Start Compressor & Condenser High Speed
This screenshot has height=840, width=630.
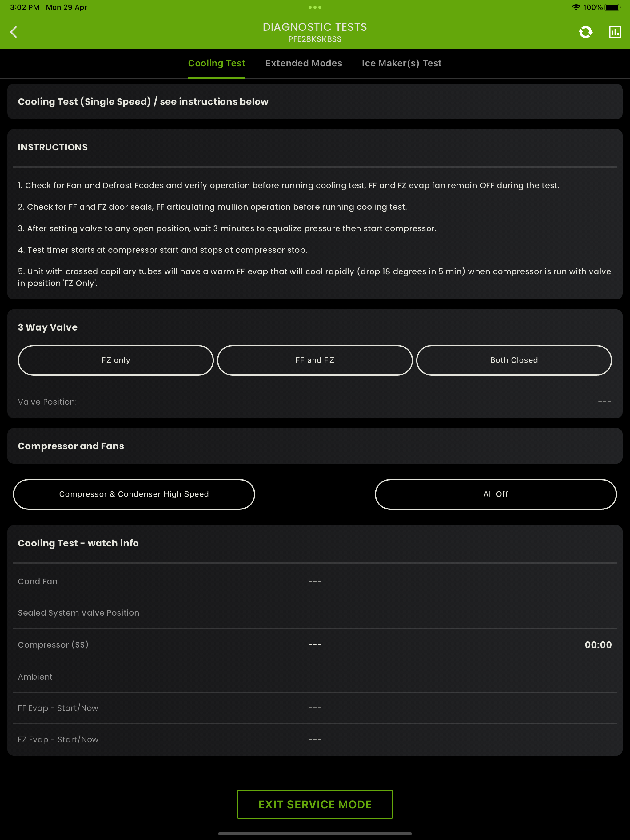(x=134, y=494)
